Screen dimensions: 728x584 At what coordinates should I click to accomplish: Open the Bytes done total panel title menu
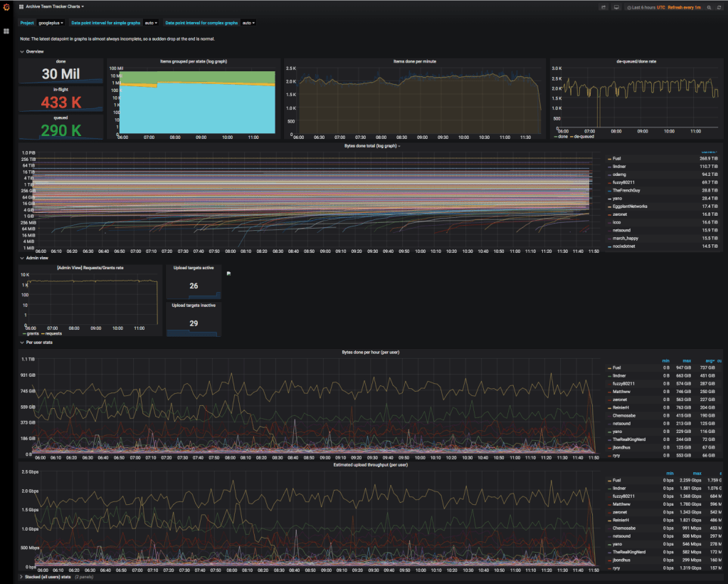371,146
